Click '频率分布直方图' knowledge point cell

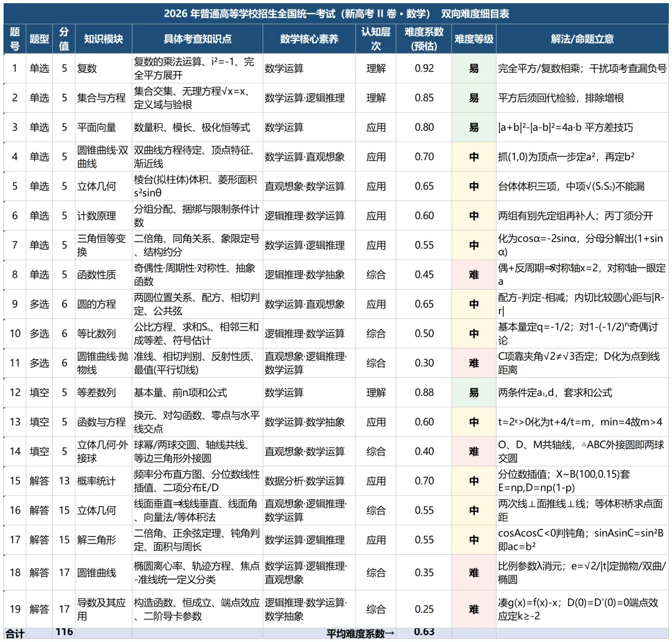[x=197, y=481]
